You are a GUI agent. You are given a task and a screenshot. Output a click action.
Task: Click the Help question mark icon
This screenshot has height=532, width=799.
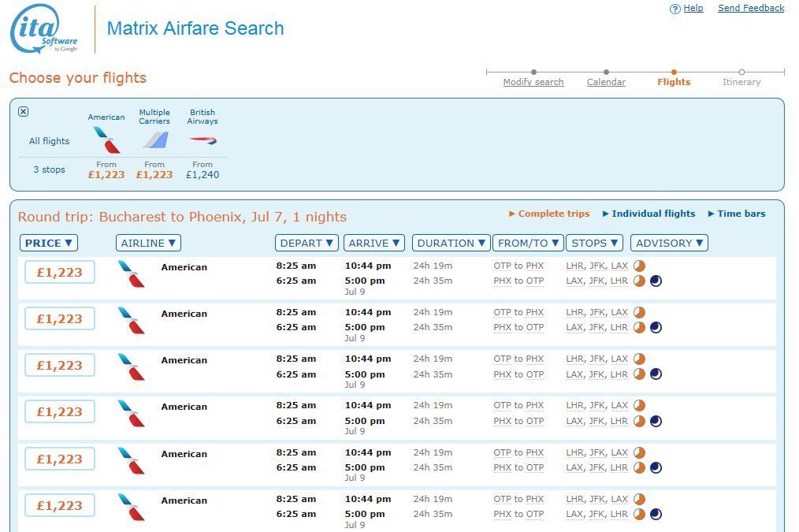tap(675, 9)
